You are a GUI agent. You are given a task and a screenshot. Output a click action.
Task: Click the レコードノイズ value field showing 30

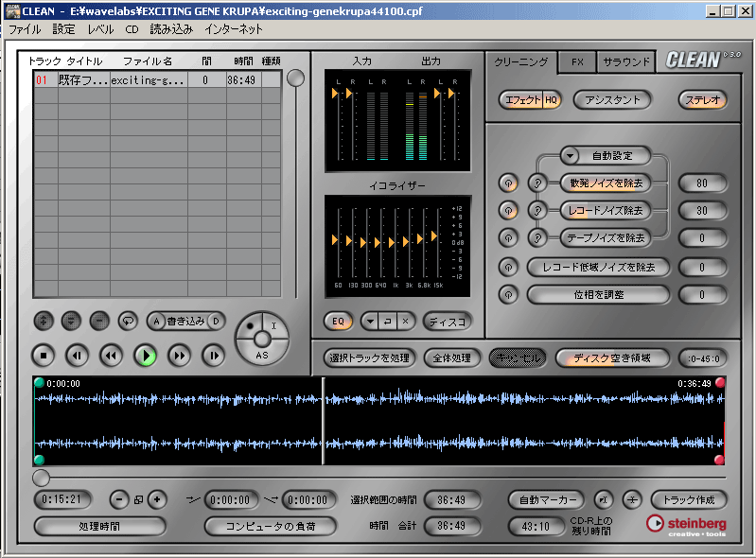pyautogui.click(x=702, y=211)
